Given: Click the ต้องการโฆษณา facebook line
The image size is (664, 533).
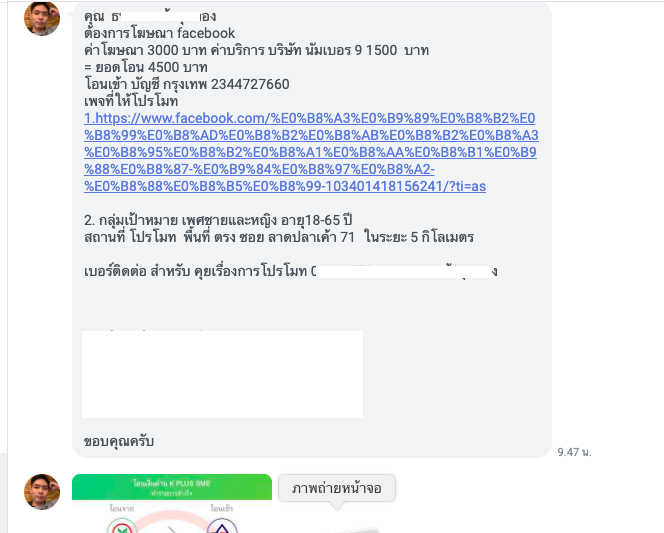Looking at the screenshot, I should (159, 33).
